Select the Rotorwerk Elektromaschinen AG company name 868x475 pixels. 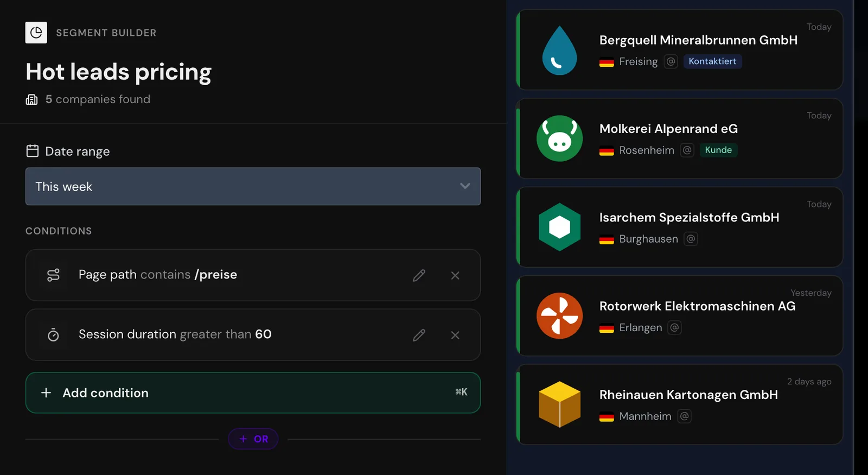pyautogui.click(x=697, y=306)
